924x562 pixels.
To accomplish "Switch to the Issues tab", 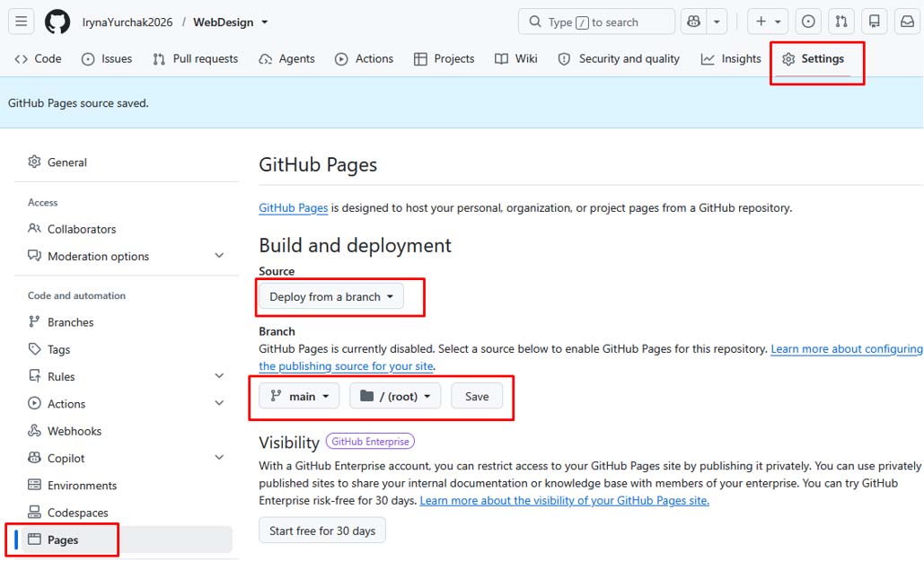I will [107, 59].
